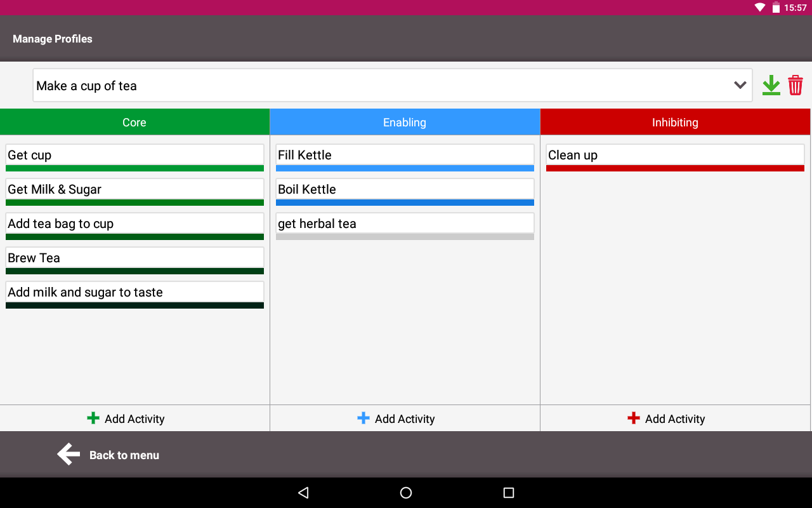Select the Inhibiting column header
Viewport: 812px width, 508px height.
675,122
